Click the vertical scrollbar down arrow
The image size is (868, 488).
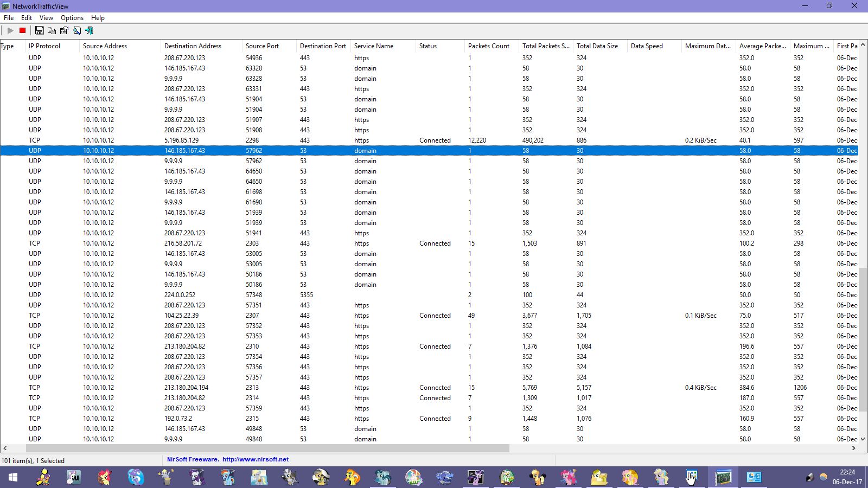click(863, 439)
